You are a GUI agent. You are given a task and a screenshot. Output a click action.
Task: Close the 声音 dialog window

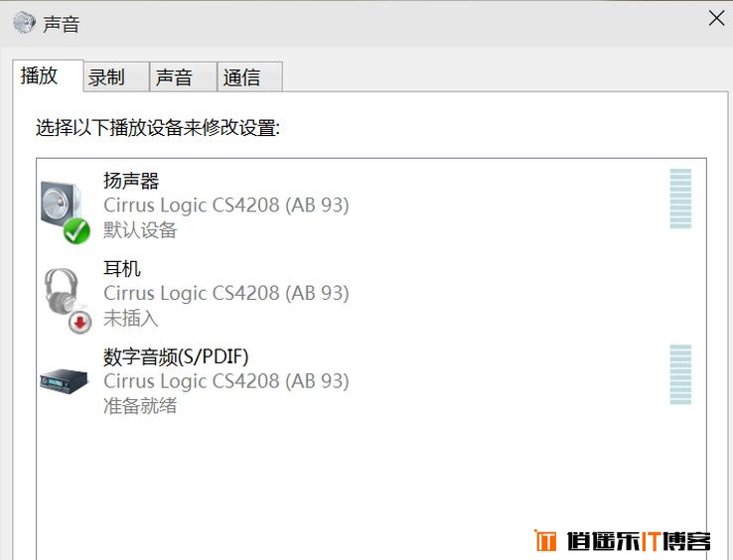tap(716, 19)
